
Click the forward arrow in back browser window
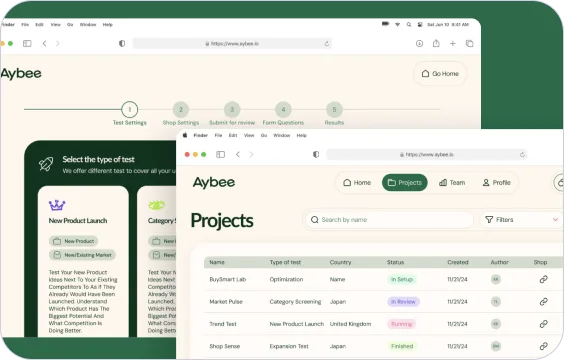click(58, 44)
